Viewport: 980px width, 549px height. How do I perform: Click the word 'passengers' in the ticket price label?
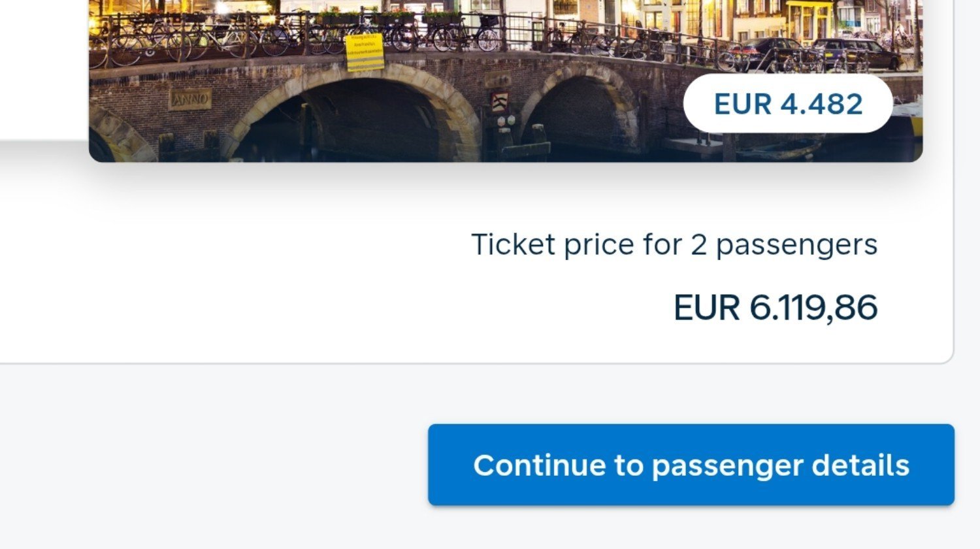796,245
